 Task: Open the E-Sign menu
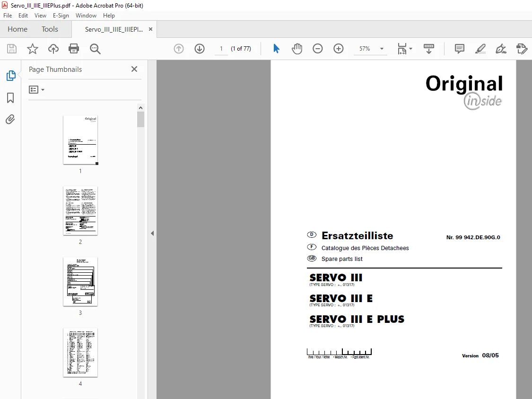[x=61, y=16]
